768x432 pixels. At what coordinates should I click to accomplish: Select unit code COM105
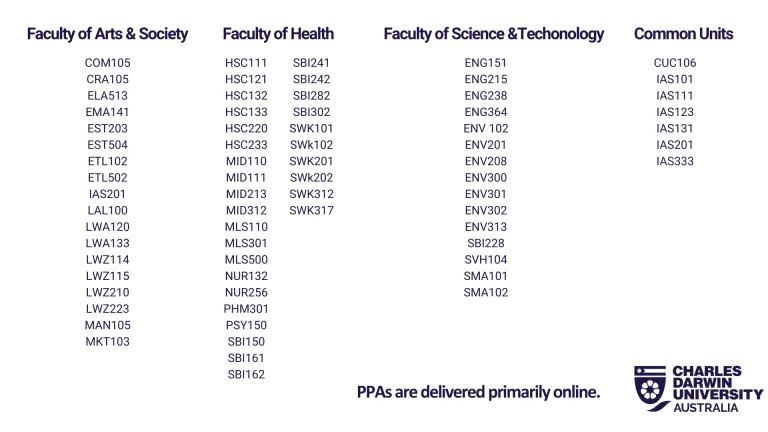pyautogui.click(x=107, y=63)
